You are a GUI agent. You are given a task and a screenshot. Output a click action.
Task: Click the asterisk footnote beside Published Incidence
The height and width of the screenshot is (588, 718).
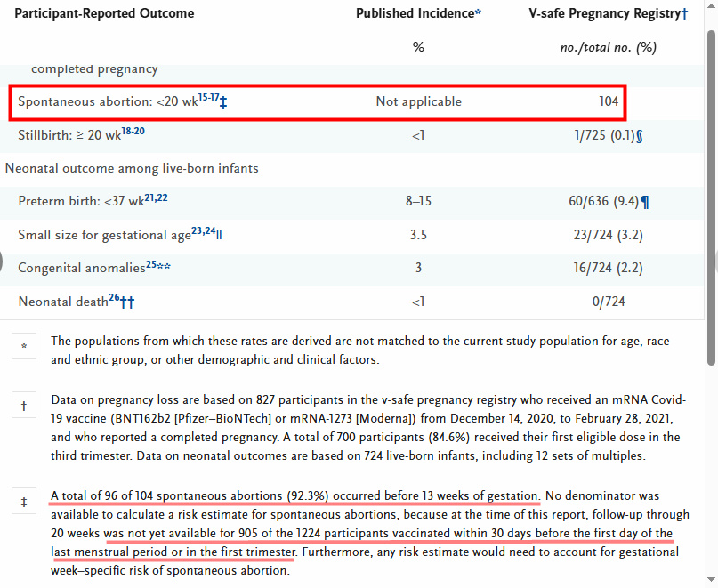tap(479, 13)
